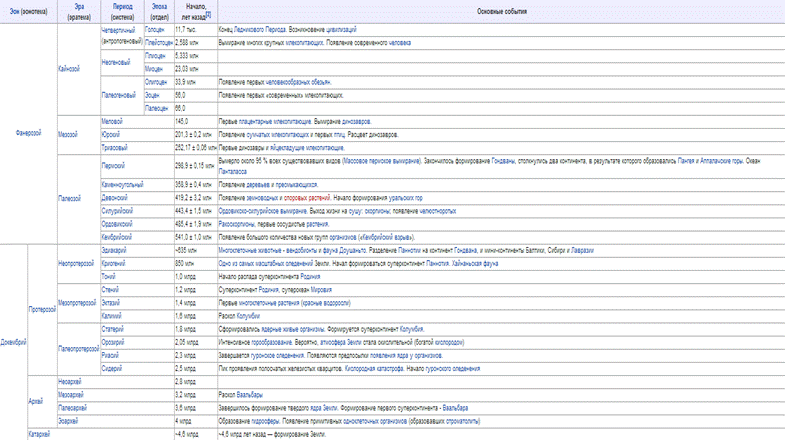Click the Эра column header link
Image resolution: width=785 pixels, height=440 pixels.
79,7
